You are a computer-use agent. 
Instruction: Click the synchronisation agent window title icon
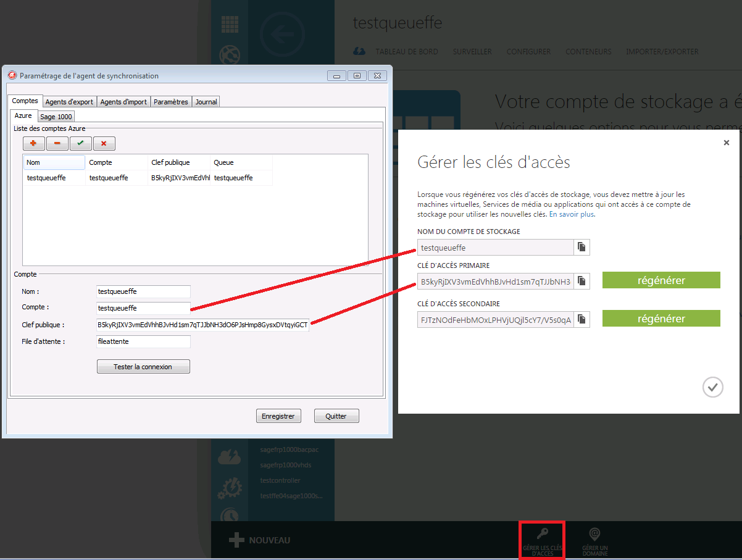coord(12,75)
